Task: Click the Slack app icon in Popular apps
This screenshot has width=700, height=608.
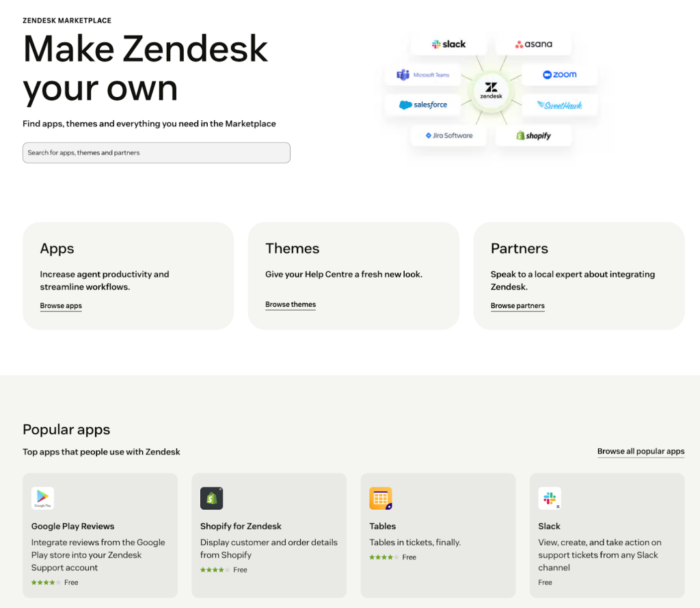Action: [x=550, y=498]
